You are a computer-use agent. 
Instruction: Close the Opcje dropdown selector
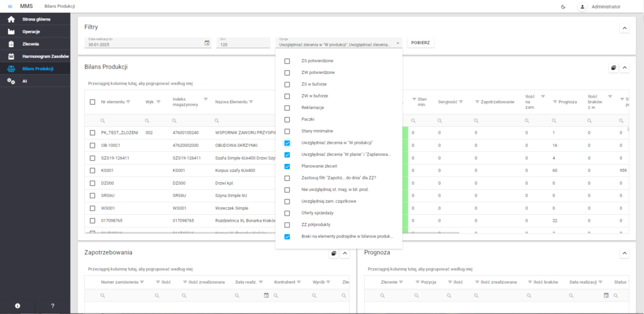[x=397, y=43]
